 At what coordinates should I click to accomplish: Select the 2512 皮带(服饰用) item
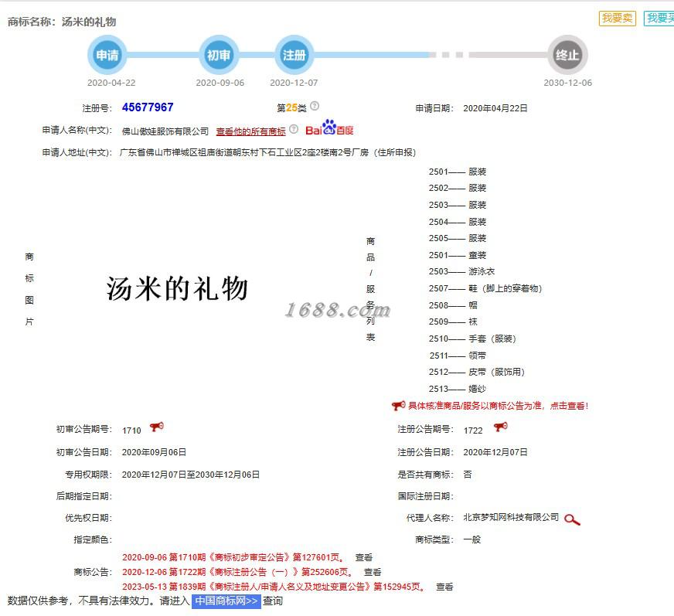click(x=476, y=372)
